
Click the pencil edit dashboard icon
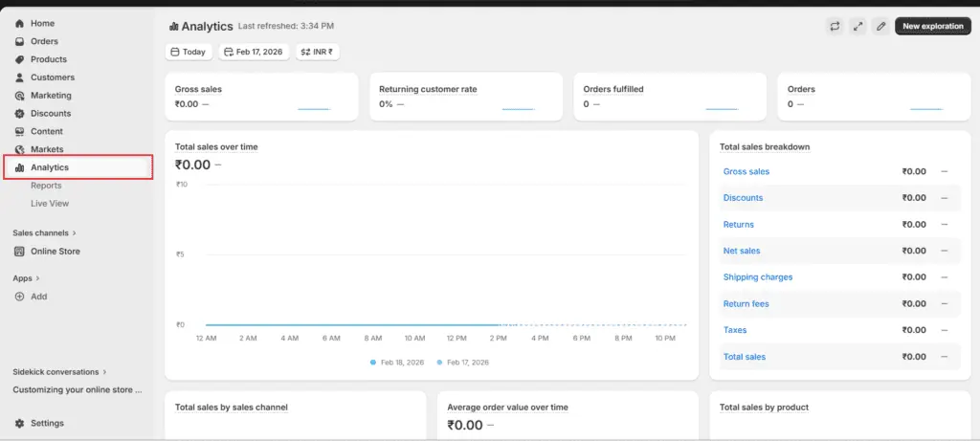point(880,26)
